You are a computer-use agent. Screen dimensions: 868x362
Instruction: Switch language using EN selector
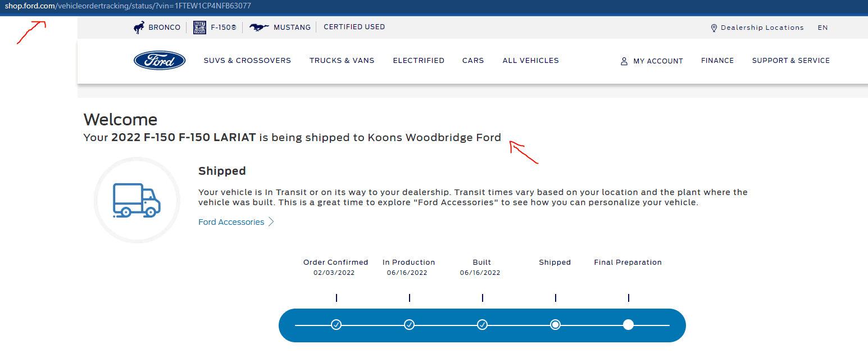pos(822,28)
